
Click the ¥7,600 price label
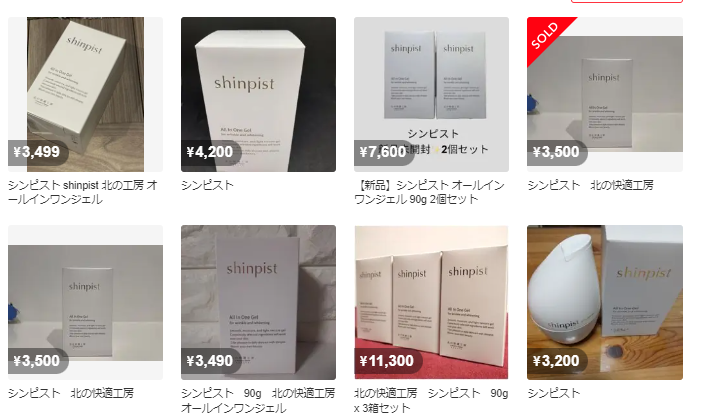coord(384,152)
